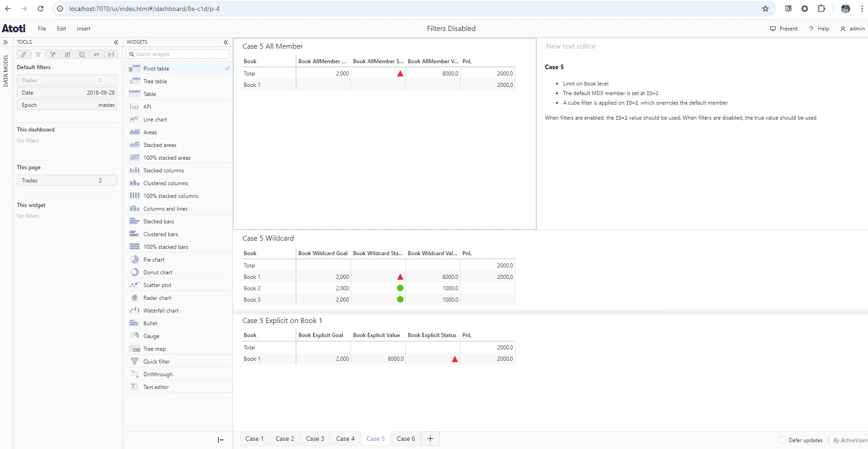Select the filters funnel tab

click(38, 54)
